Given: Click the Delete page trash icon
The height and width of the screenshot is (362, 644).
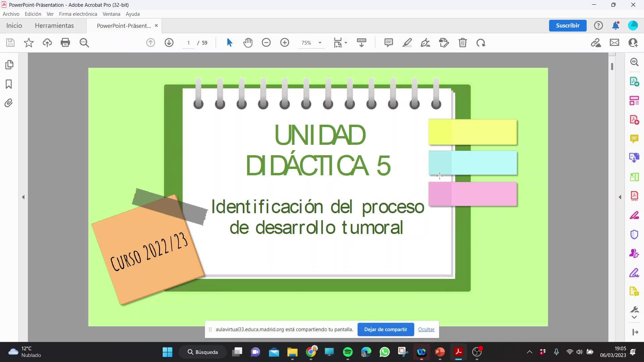Looking at the screenshot, I should point(463,43).
